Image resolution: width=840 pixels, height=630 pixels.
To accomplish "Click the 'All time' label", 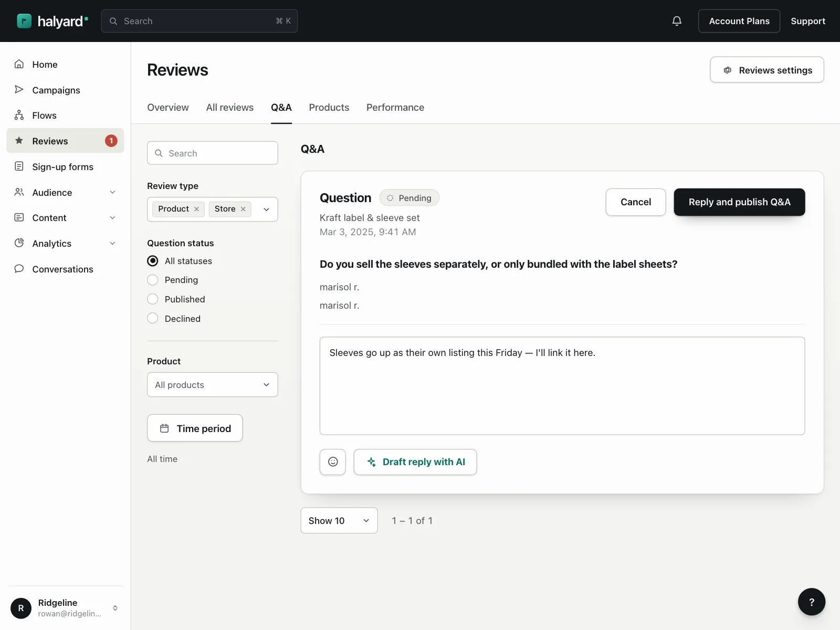I will (x=162, y=459).
